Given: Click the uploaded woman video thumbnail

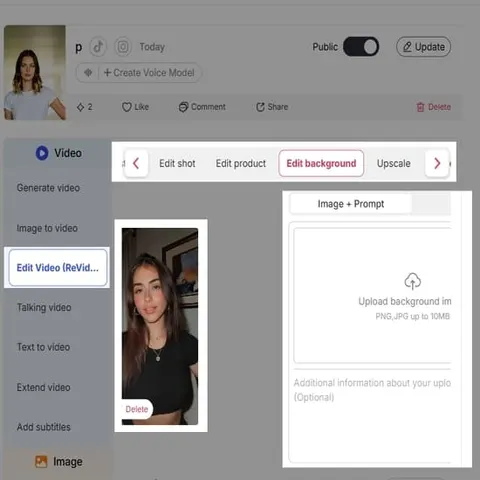Looking at the screenshot, I should (x=160, y=326).
